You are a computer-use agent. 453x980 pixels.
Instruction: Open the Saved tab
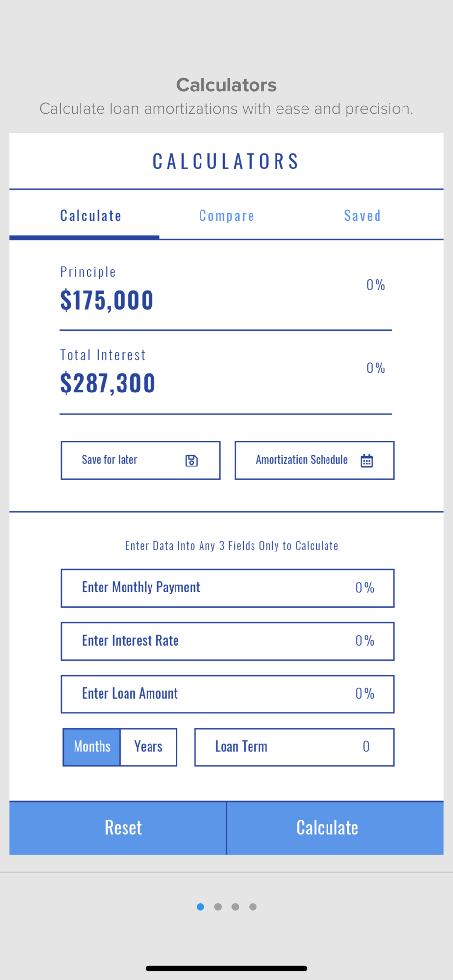click(362, 216)
